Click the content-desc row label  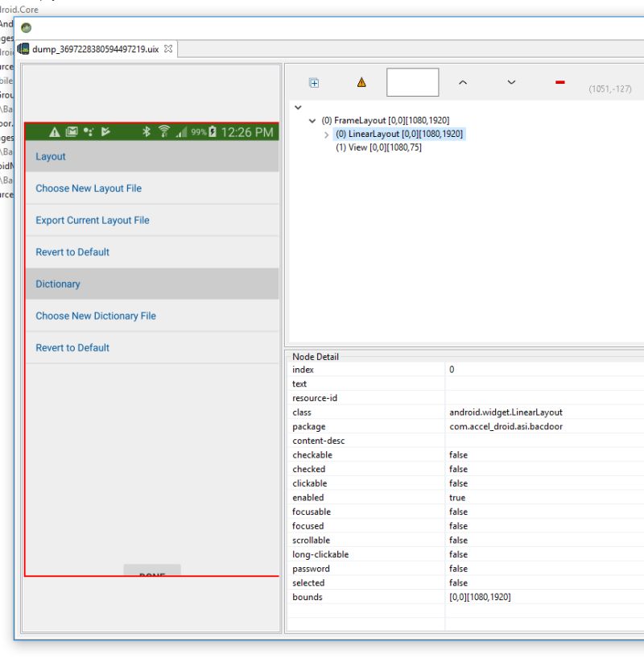318,441
